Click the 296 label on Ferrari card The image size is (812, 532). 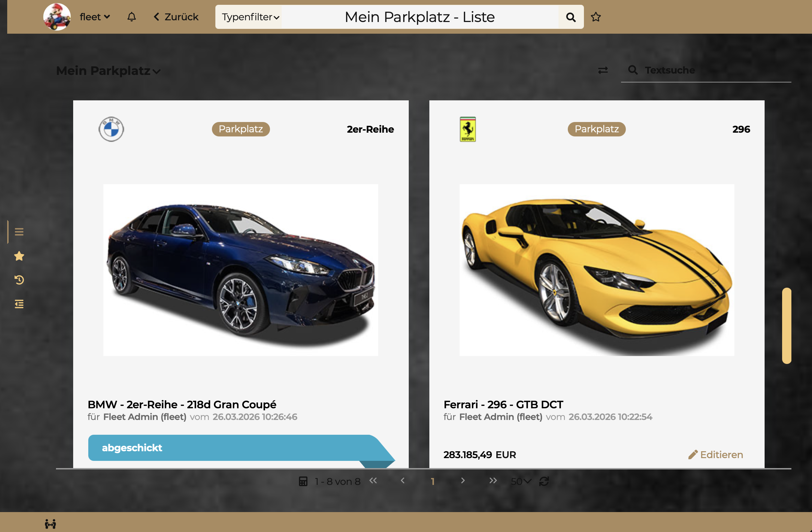[x=741, y=129]
